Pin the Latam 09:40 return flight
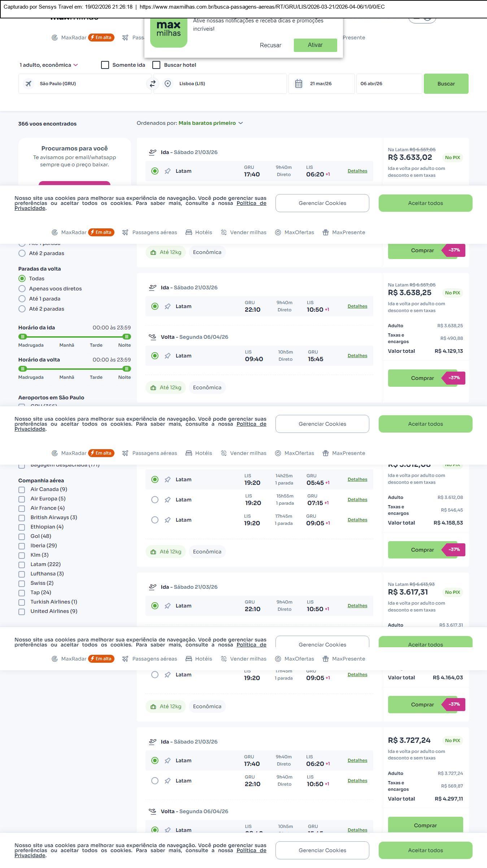 tap(168, 356)
